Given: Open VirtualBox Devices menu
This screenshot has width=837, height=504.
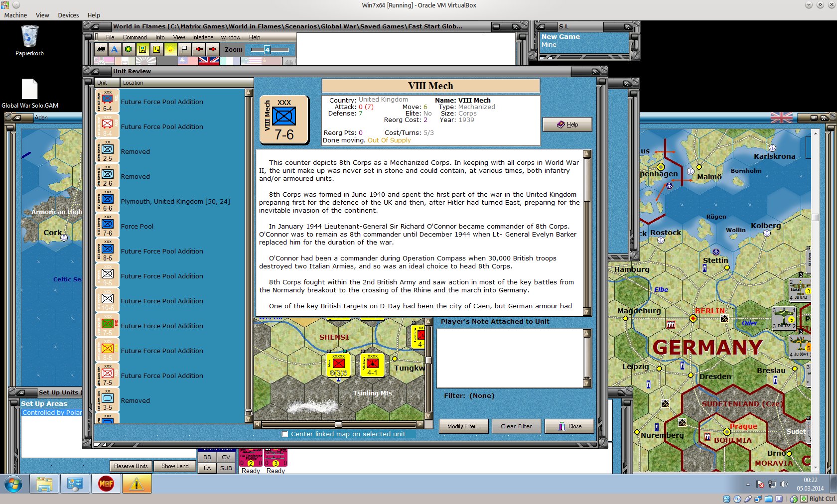Looking at the screenshot, I should pyautogui.click(x=68, y=15).
